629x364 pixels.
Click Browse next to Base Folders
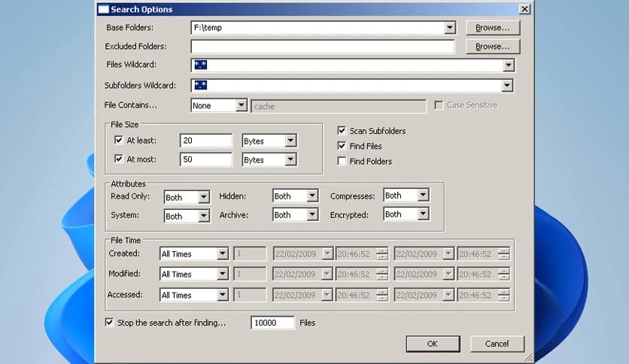(493, 28)
